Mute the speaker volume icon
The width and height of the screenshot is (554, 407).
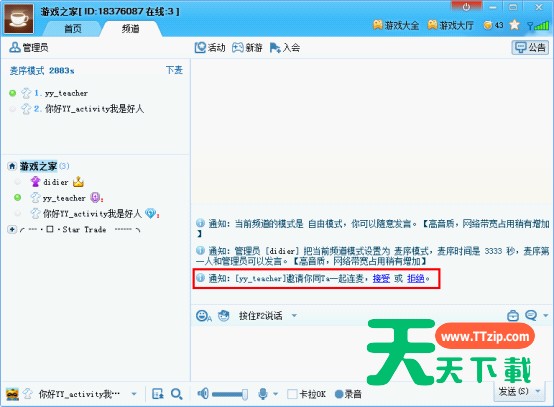(203, 393)
